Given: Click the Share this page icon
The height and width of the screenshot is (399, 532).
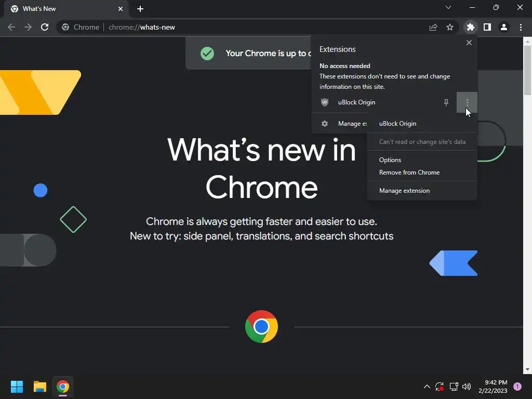Looking at the screenshot, I should point(433,27).
